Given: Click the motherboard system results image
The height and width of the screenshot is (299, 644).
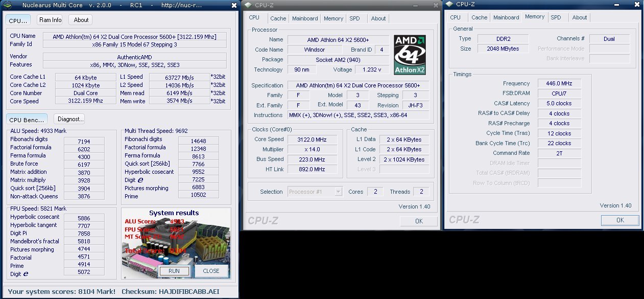Looking at the screenshot, I should 176,244.
